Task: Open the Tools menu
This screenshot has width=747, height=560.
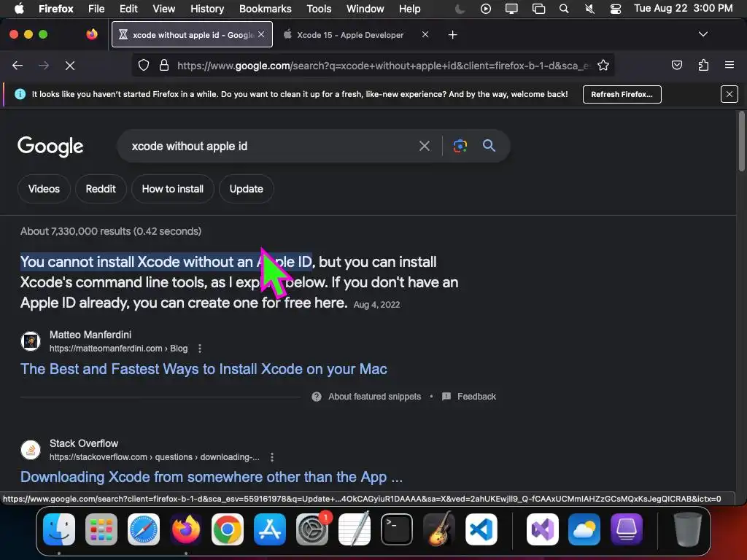Action: point(319,9)
